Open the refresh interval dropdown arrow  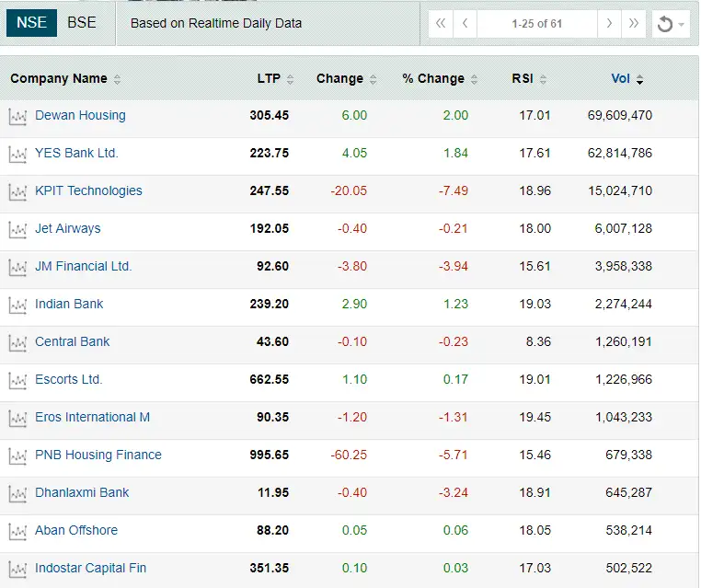tap(682, 25)
